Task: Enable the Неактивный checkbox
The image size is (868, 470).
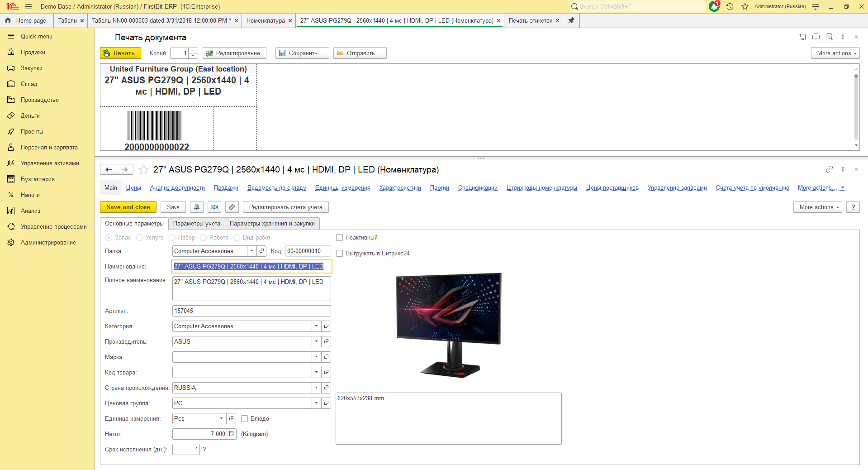Action: tap(340, 238)
